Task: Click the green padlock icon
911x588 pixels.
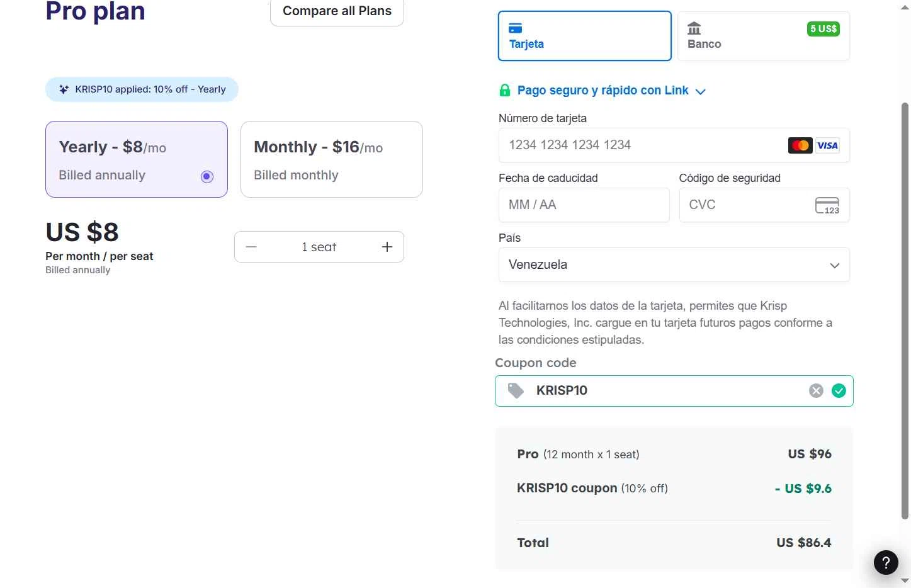Action: [x=504, y=90]
